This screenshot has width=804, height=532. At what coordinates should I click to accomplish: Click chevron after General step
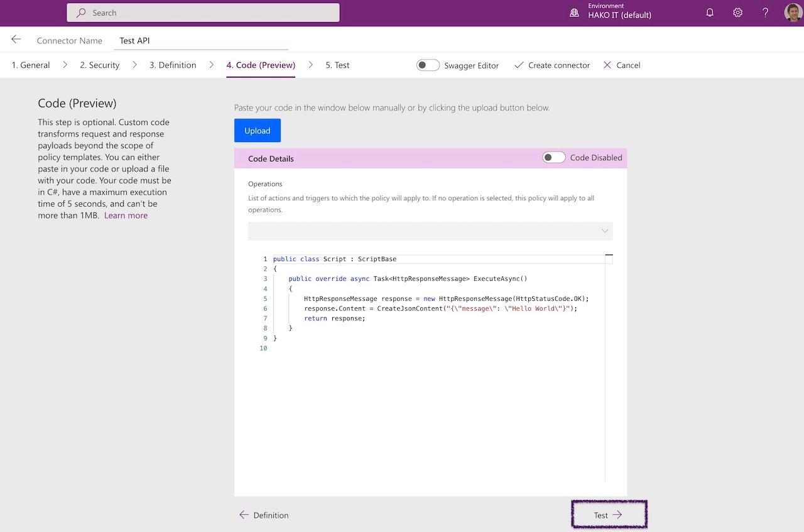tap(65, 65)
